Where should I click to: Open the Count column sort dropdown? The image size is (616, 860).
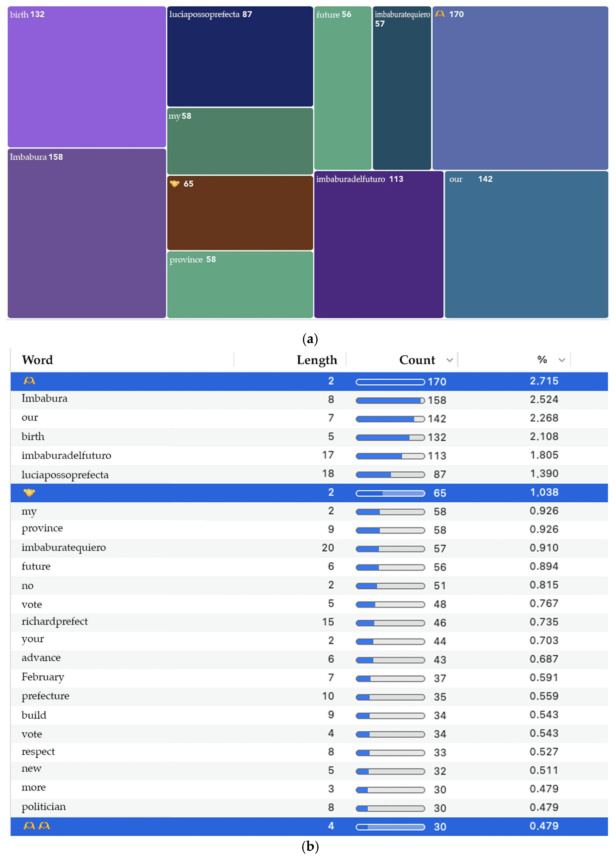(x=450, y=360)
